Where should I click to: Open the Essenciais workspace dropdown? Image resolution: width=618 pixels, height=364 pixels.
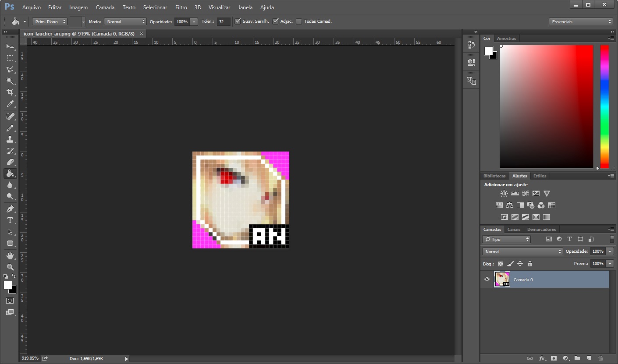(580, 21)
